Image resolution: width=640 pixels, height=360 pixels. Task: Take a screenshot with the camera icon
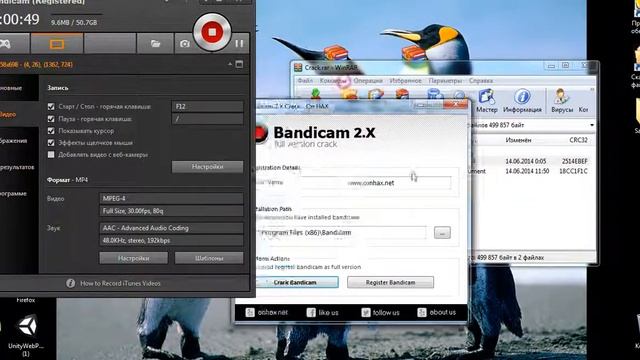coord(185,44)
